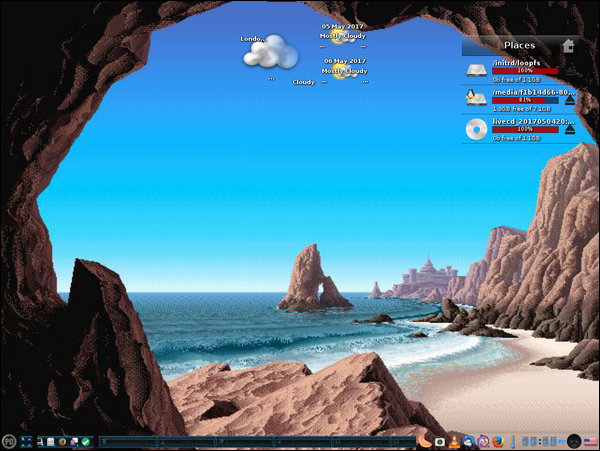The width and height of the screenshot is (600, 451).
Task: Open the /initrd/loopfs drive icon
Action: tap(476, 70)
